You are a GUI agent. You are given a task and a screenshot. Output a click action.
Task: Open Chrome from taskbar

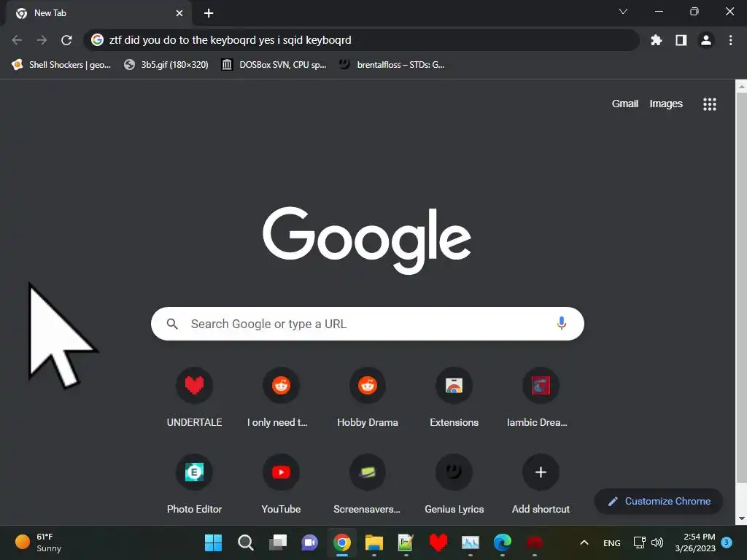tap(342, 542)
